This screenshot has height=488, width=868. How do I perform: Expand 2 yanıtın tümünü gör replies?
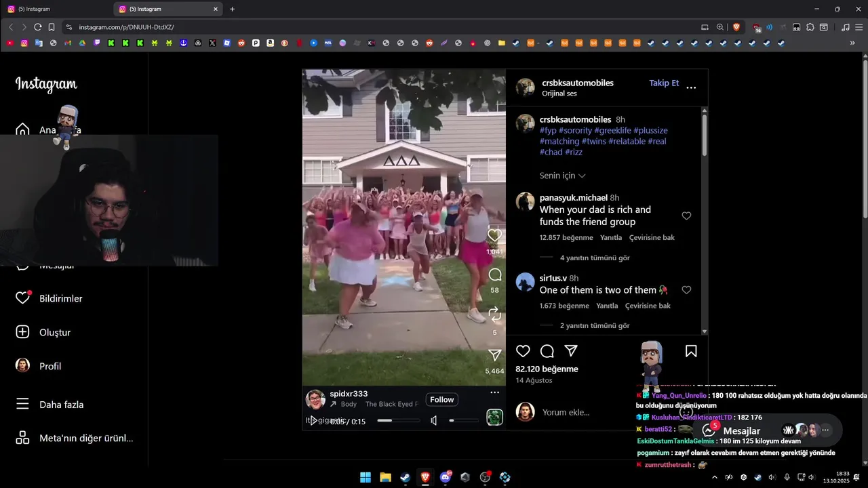(x=595, y=326)
